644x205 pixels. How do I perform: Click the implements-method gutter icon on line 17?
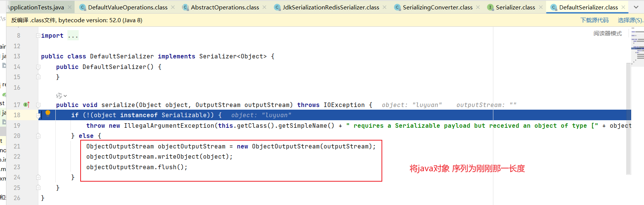coord(27,104)
